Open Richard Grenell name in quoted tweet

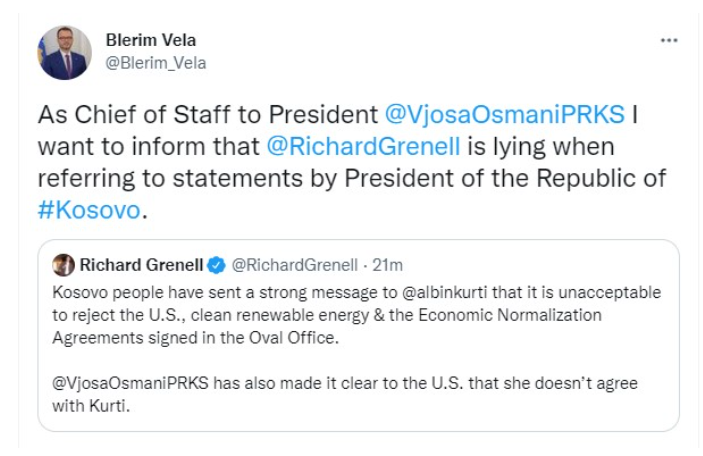coord(141,265)
